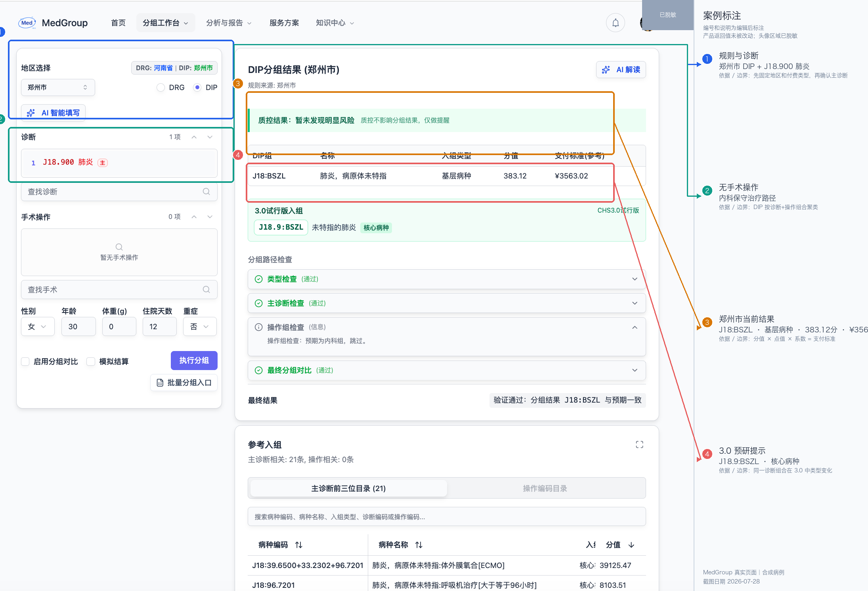Image resolution: width=868 pixels, height=591 pixels.
Task: Open the notification bell
Action: (616, 23)
